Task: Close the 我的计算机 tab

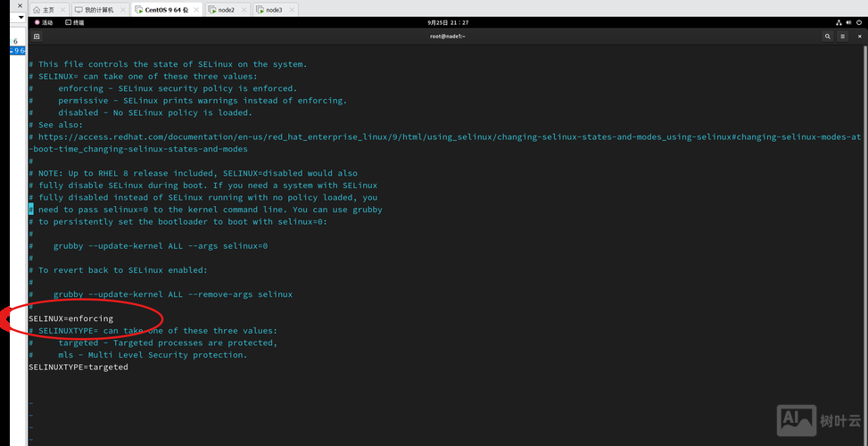Action: (123, 10)
